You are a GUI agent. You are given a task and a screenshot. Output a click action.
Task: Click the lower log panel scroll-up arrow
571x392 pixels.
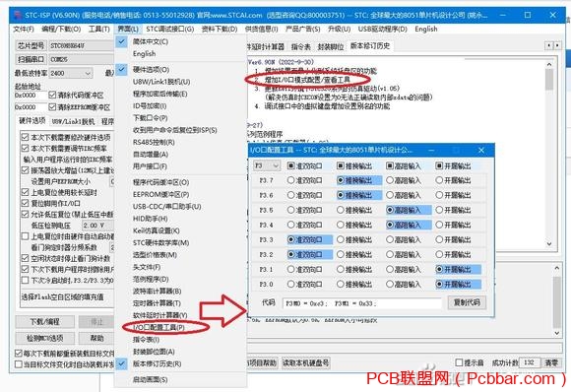[x=557, y=268]
